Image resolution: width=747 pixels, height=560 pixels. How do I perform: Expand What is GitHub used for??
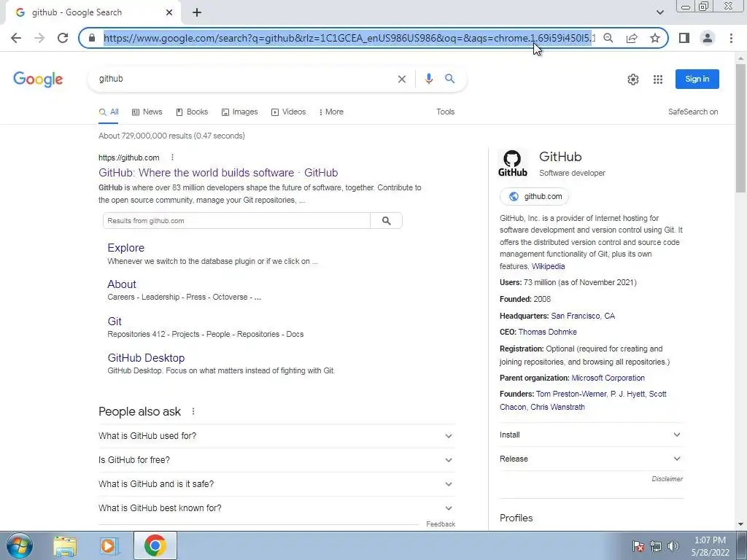click(x=276, y=436)
